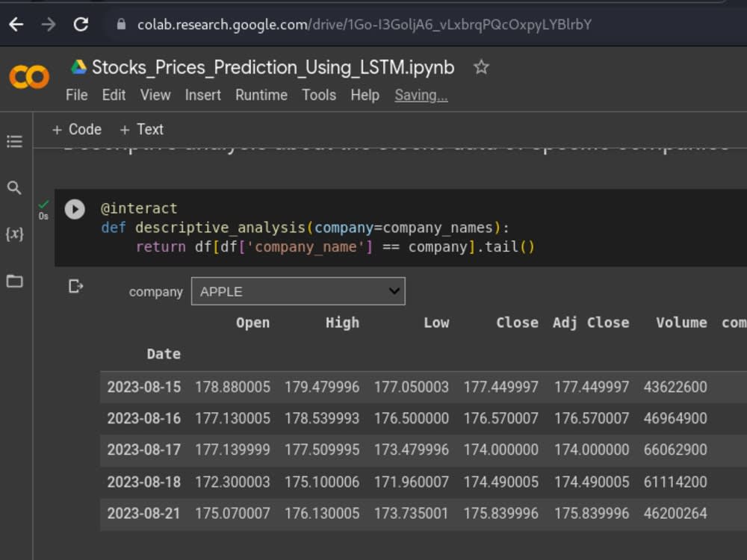747x560 pixels.
Task: Open the company dropdown showing APPLE
Action: 297,290
